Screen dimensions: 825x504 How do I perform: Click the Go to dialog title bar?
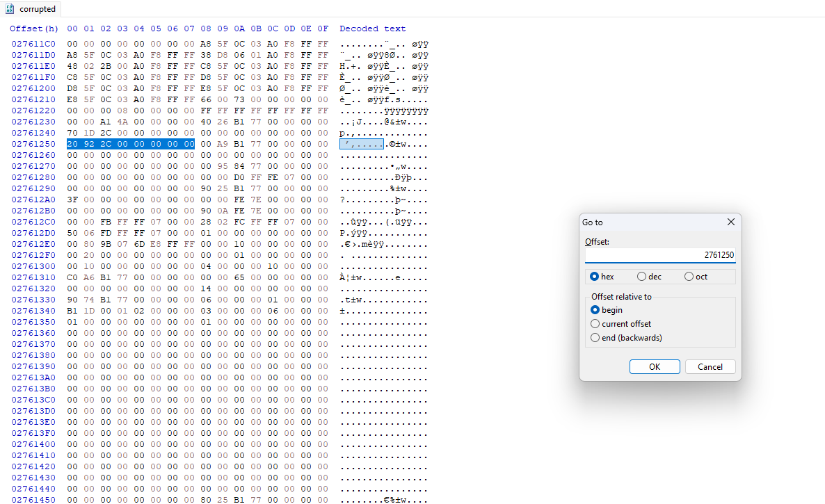click(x=647, y=222)
